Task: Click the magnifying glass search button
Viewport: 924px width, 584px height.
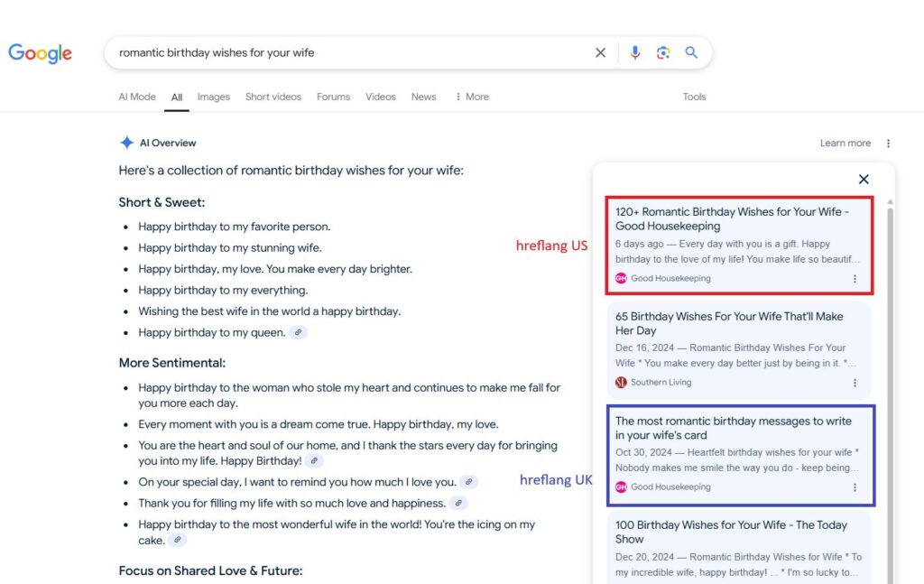Action: [691, 53]
